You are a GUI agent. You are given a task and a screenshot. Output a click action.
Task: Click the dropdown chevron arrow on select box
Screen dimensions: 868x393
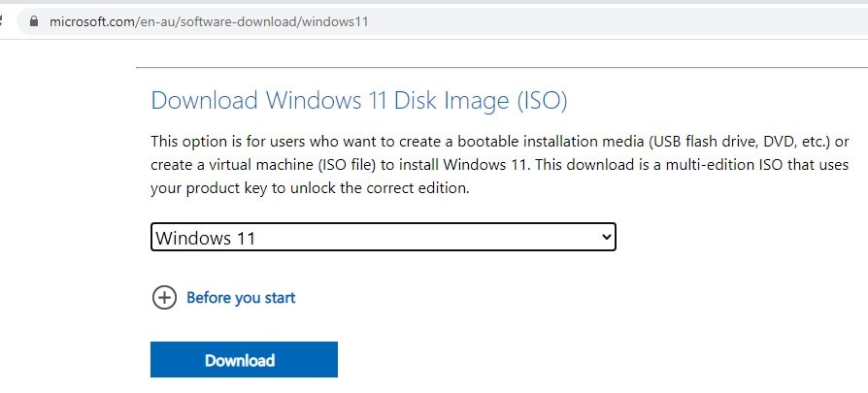606,236
